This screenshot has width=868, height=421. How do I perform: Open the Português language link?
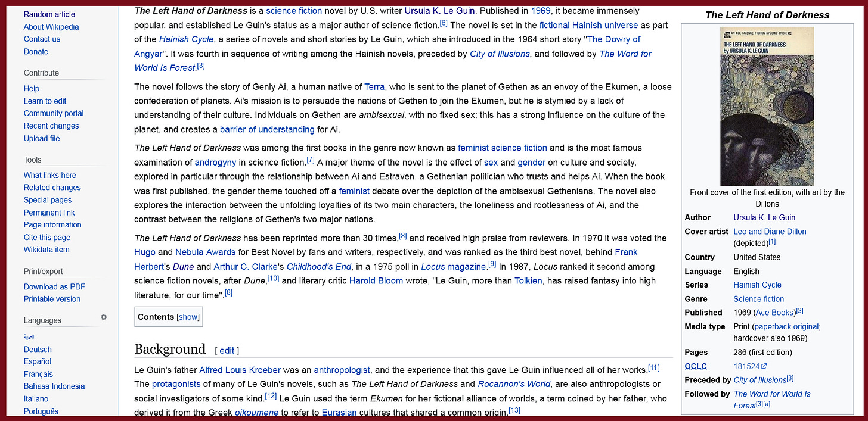point(41,411)
